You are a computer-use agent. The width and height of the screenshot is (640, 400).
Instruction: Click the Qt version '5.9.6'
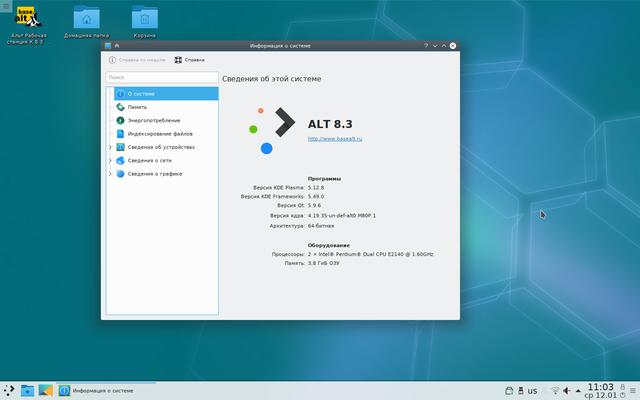coord(314,206)
